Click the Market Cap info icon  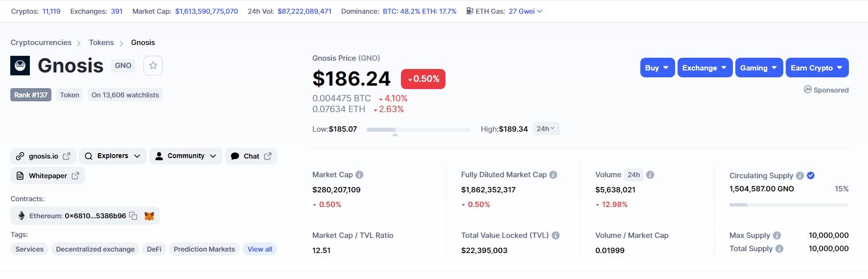359,175
